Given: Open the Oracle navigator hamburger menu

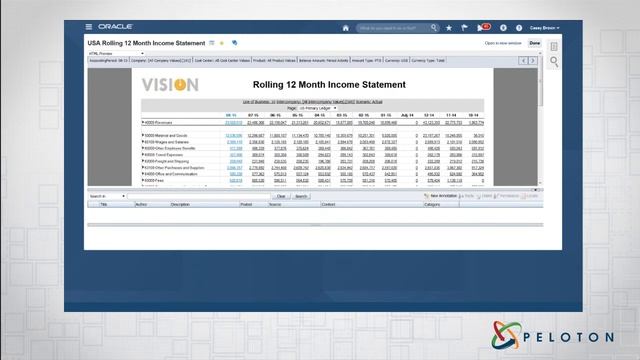Looking at the screenshot, I should pyautogui.click(x=89, y=27).
